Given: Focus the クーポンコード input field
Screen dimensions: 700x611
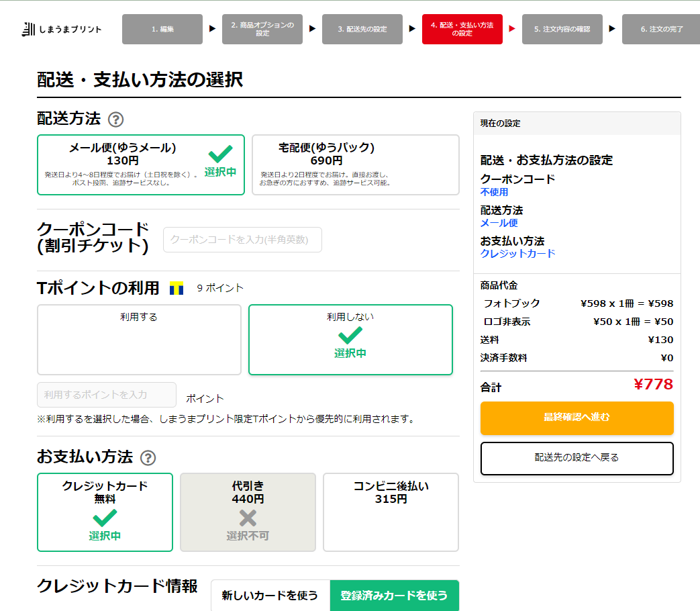Looking at the screenshot, I should click(242, 240).
